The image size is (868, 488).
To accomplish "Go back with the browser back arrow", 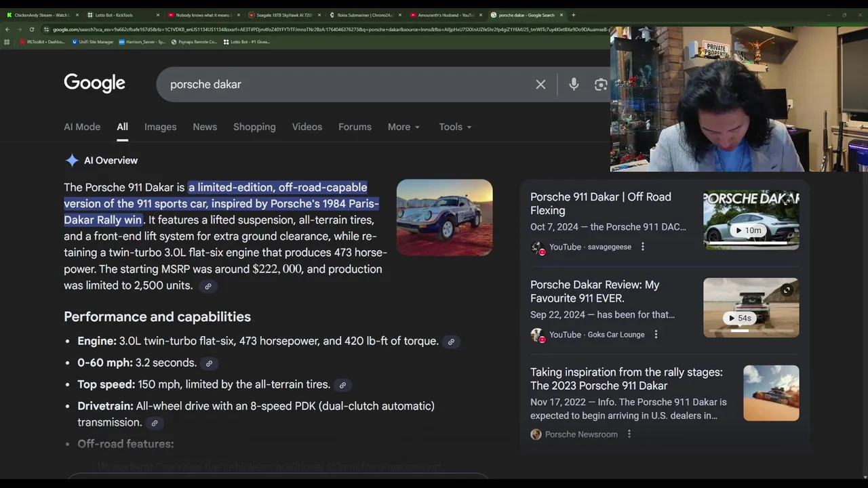I will tap(7, 29).
